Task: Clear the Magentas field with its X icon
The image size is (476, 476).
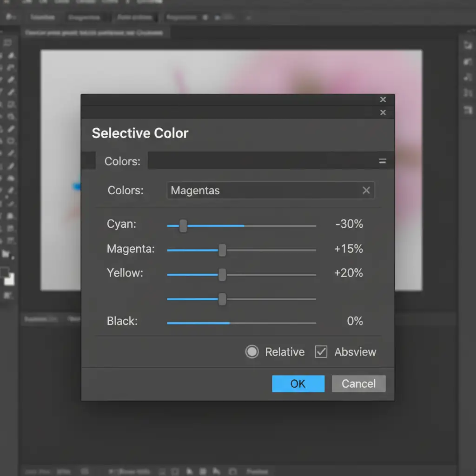Action: 366,190
